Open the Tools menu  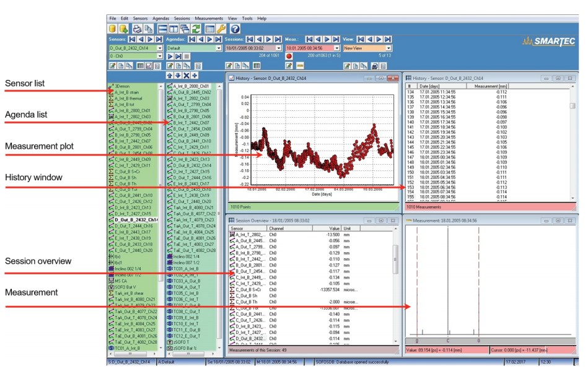(x=247, y=19)
